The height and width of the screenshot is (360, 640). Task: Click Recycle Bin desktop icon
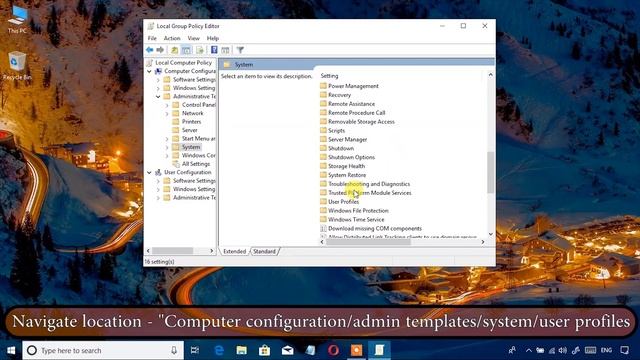(17, 65)
